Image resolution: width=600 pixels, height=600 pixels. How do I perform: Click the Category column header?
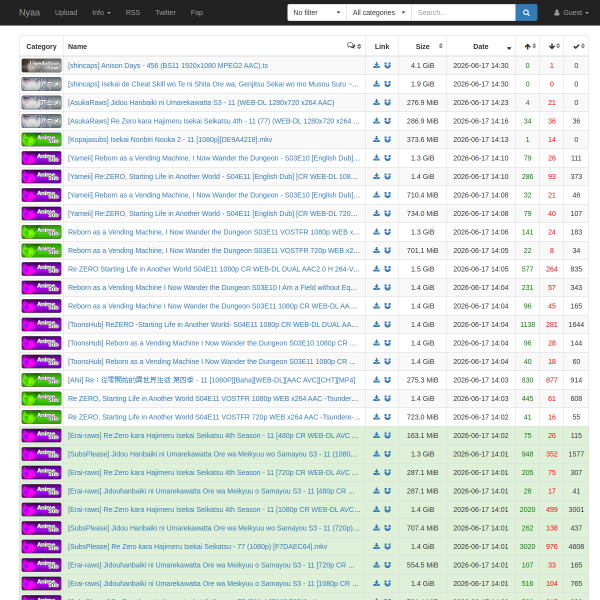(x=41, y=46)
